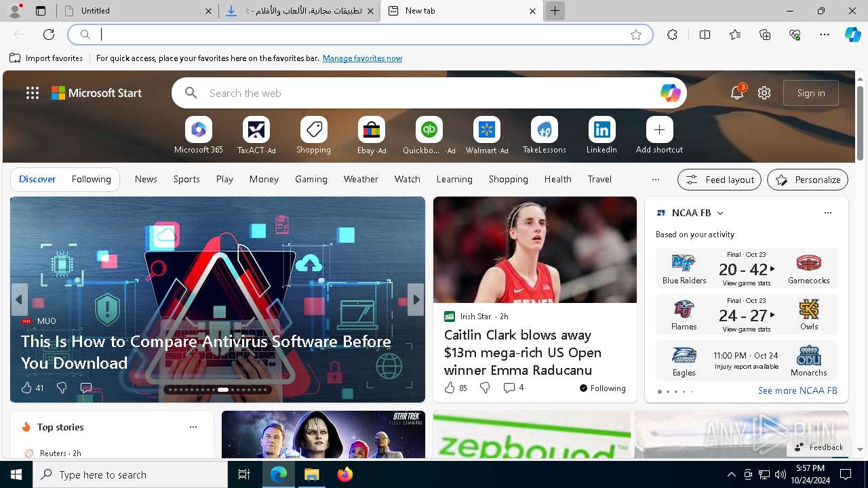Open Top stories card options menu
Screen dimensions: 868x488
tap(193, 427)
